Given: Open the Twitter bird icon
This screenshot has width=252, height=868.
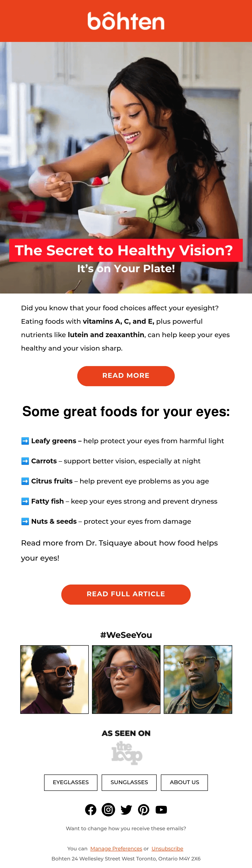Looking at the screenshot, I should (126, 810).
